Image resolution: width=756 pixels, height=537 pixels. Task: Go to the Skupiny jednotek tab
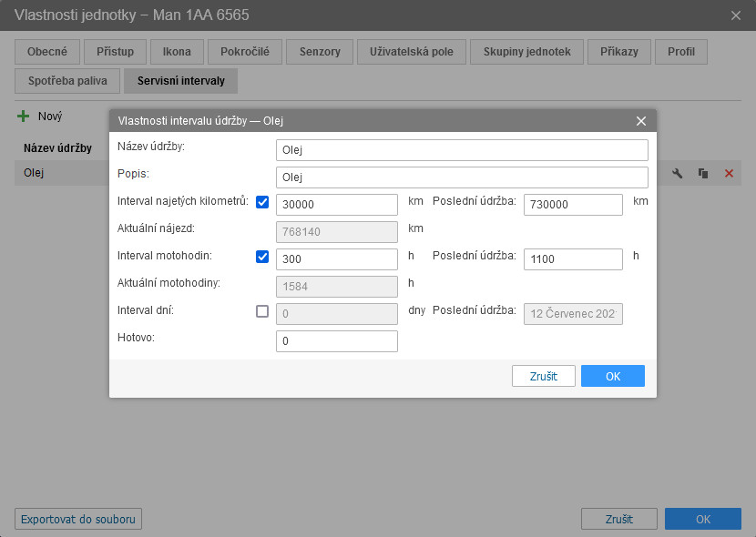coord(526,52)
